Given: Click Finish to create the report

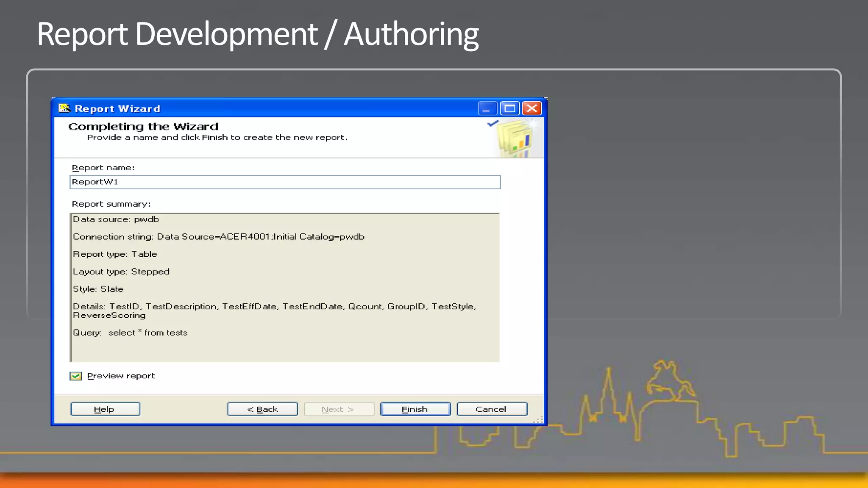Looking at the screenshot, I should [415, 409].
